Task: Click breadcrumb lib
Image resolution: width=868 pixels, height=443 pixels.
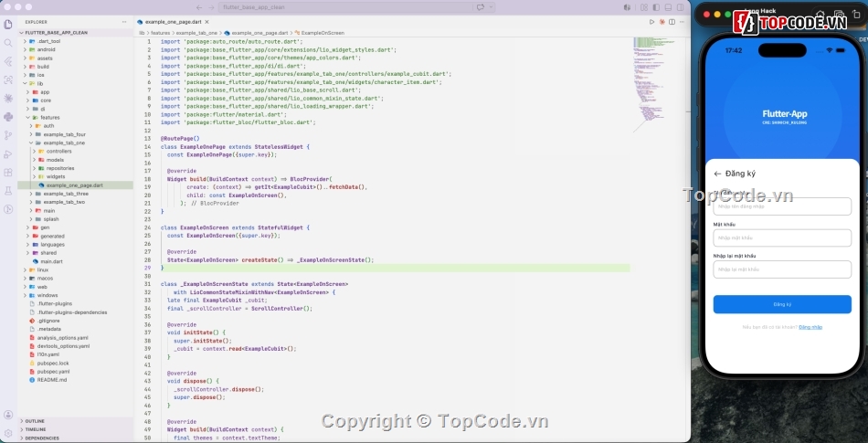Action: [142, 33]
